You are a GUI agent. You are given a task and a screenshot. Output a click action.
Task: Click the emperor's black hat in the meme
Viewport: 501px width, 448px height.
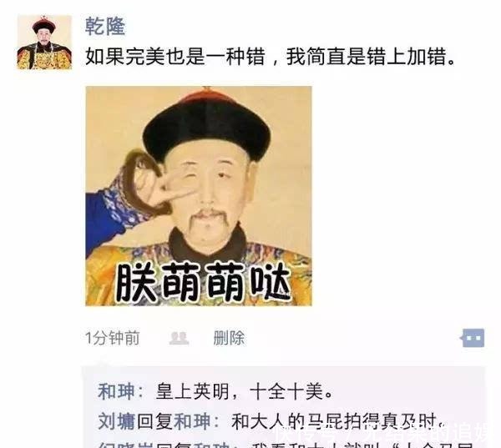tap(207, 126)
